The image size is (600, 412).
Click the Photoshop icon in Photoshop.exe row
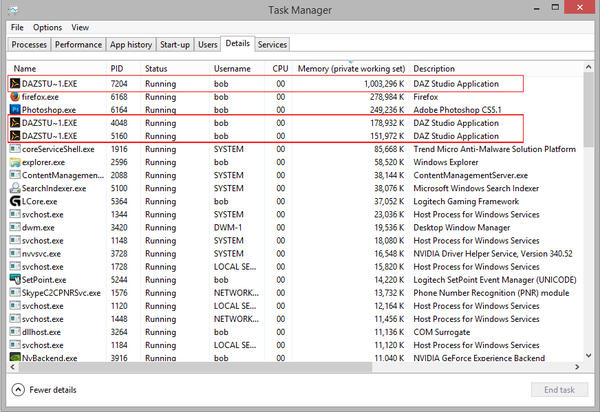[x=15, y=110]
